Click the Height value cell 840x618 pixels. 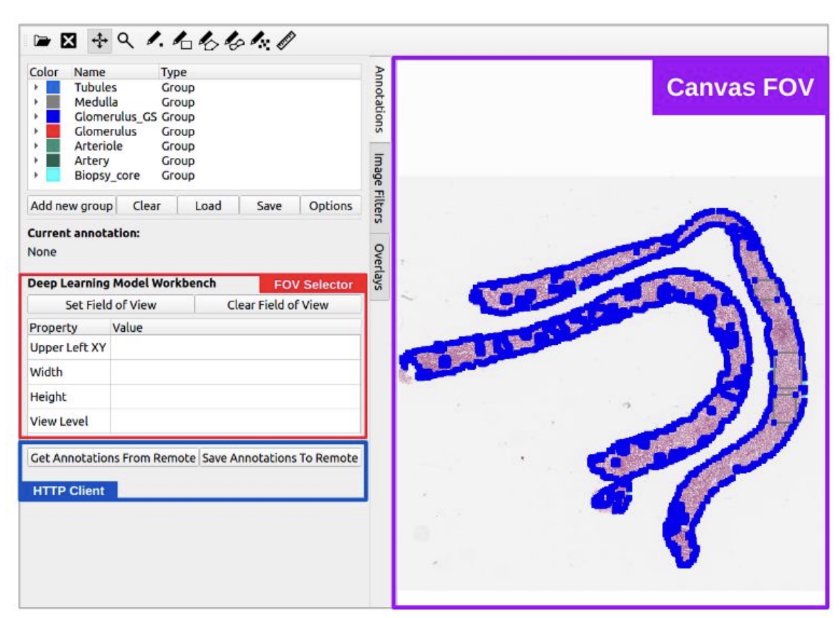235,397
